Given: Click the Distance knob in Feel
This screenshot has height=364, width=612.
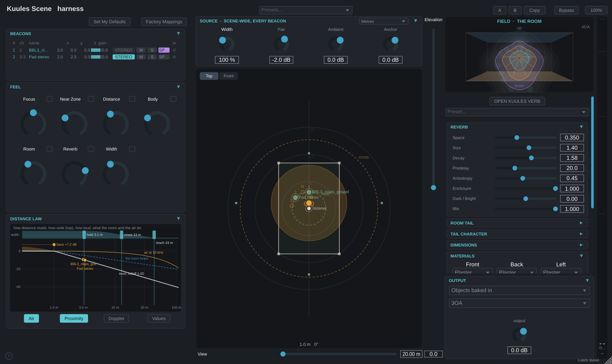Looking at the screenshot, I should 116,123.
